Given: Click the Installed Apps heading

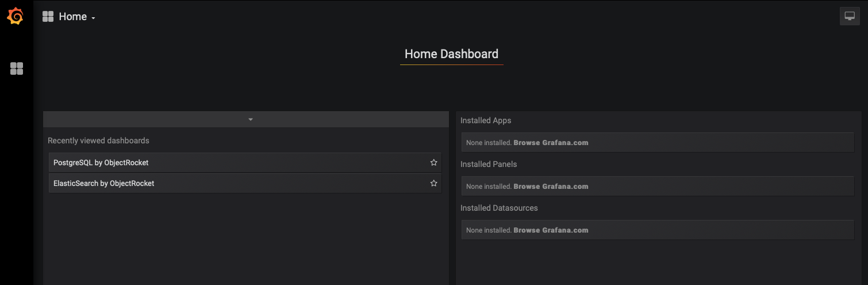Looking at the screenshot, I should click(486, 121).
